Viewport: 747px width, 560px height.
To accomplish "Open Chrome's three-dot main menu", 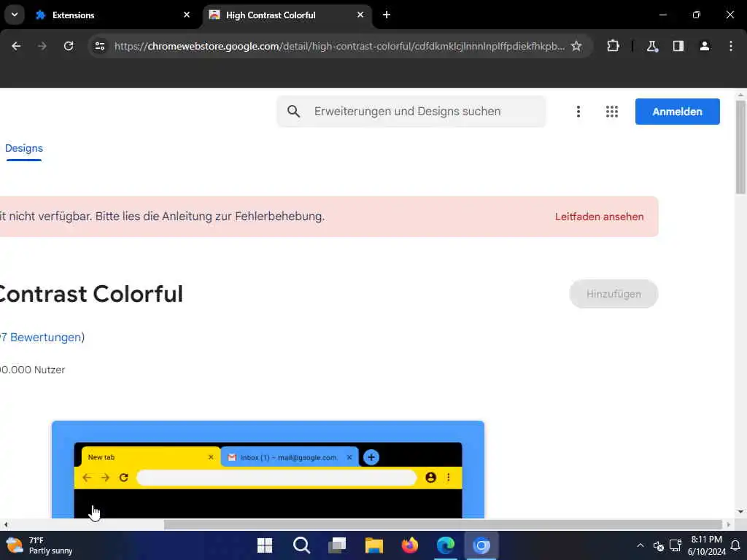I will 731,46.
